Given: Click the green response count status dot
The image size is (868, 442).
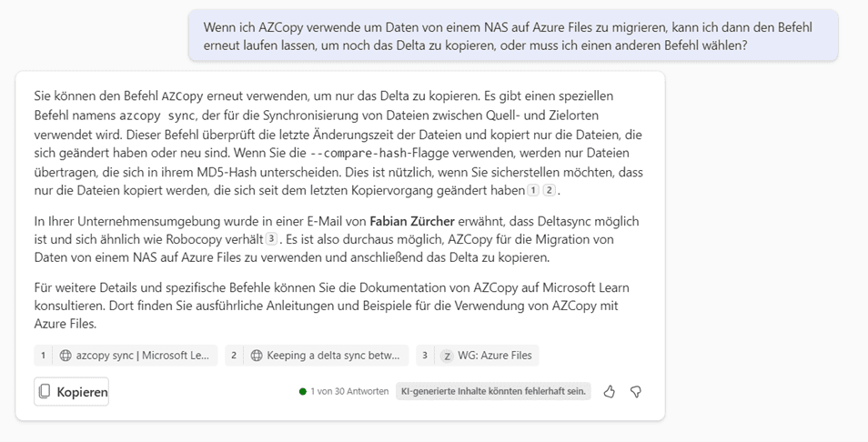Looking at the screenshot, I should point(303,392).
